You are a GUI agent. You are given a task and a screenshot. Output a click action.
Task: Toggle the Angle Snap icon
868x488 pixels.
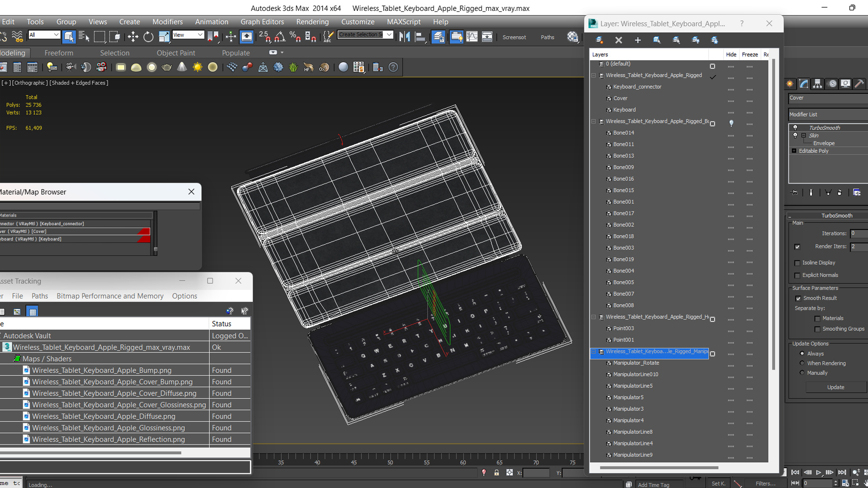280,37
